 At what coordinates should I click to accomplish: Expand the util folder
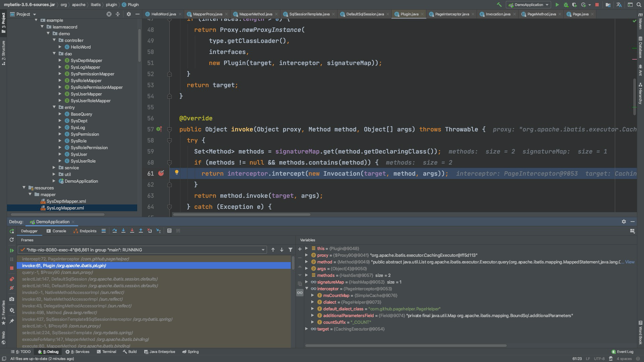point(54,174)
